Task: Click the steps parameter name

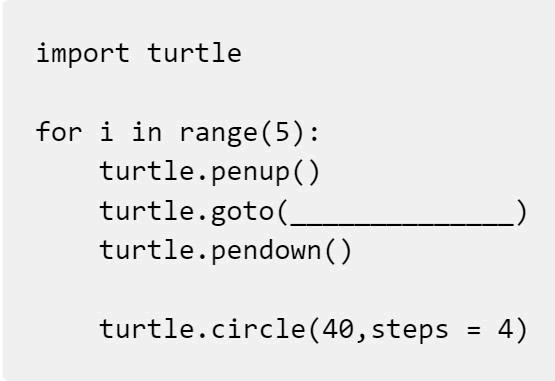Action: (x=410, y=330)
